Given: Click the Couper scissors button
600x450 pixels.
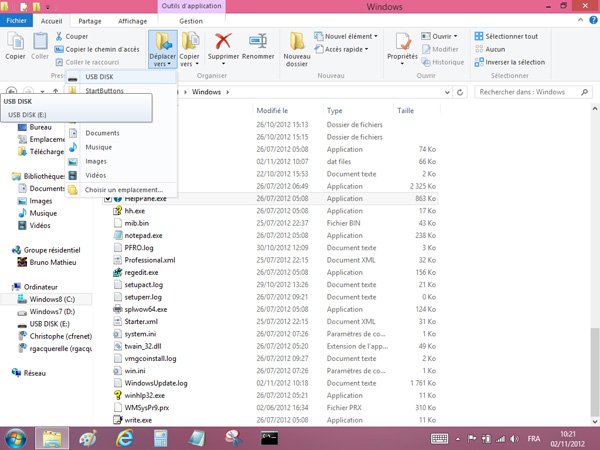Looking at the screenshot, I should click(x=72, y=36).
